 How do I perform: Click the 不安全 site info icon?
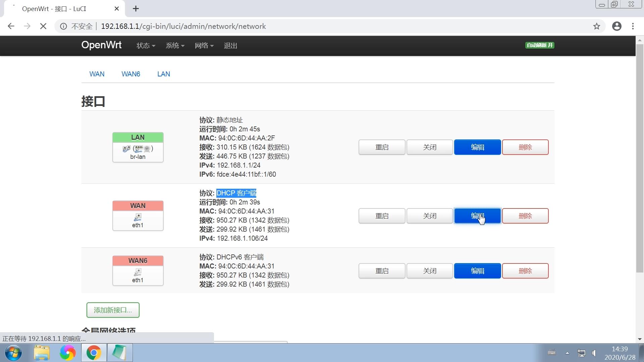63,26
